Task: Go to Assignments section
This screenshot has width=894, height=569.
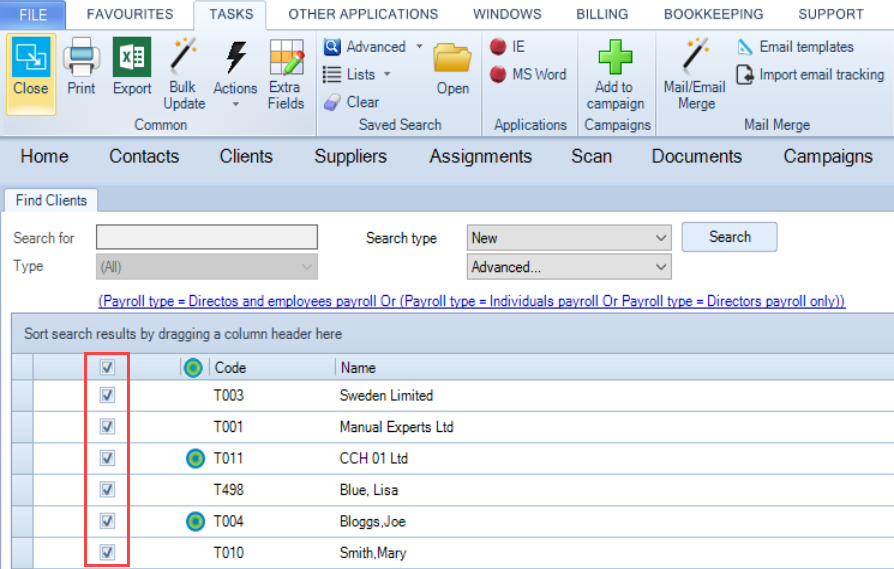Action: pos(481,156)
